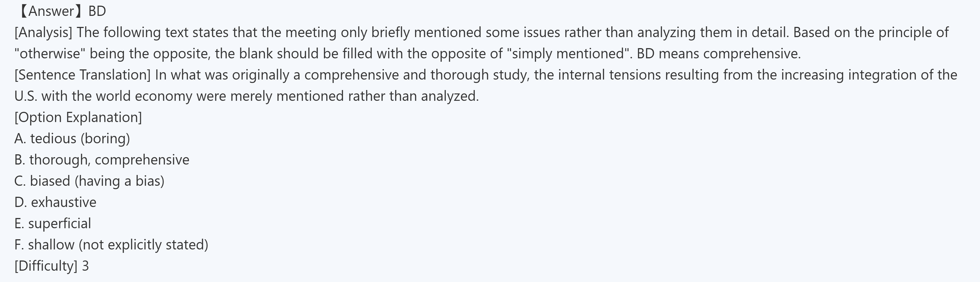Click the [Analysis] heading text
Screen dimensions: 980x282
click(43, 32)
